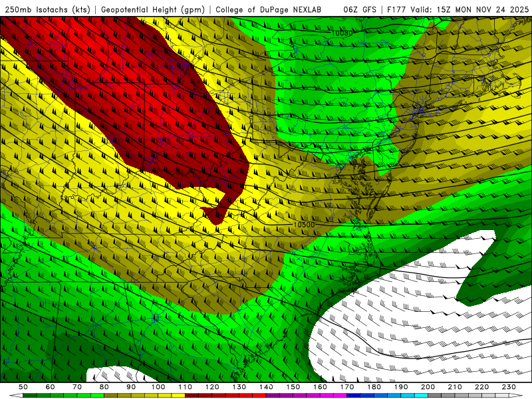Click the 180 value on the color scale

point(374,386)
